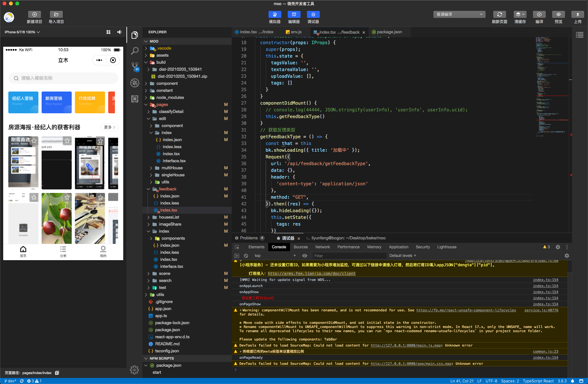The width and height of the screenshot is (588, 384).
Task: Open DevTools settings gear near warnings
Action: click(558, 247)
